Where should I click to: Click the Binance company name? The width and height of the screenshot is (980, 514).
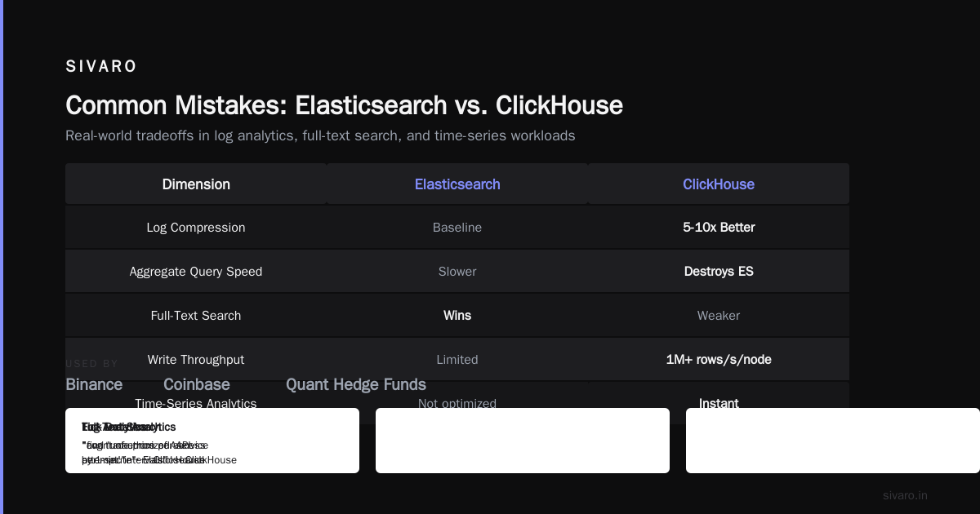click(x=94, y=384)
